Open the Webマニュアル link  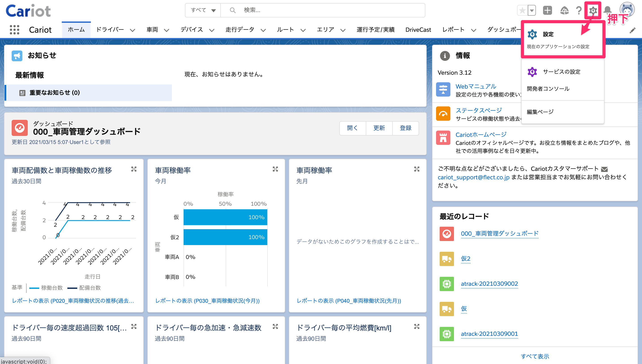point(475,86)
